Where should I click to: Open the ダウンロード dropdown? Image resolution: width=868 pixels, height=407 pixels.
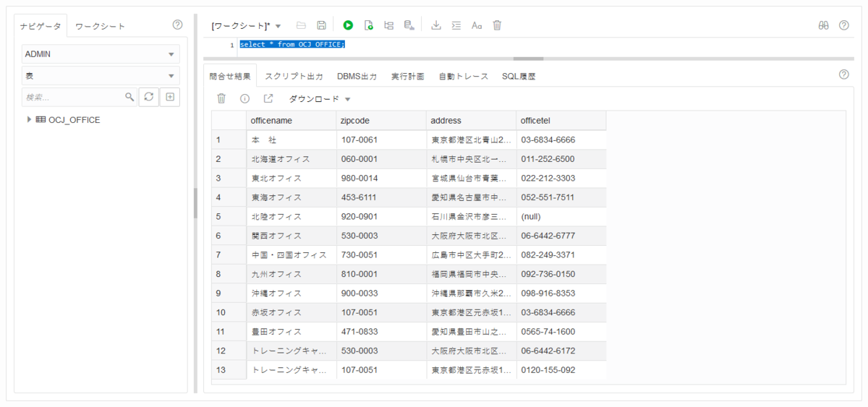point(319,99)
